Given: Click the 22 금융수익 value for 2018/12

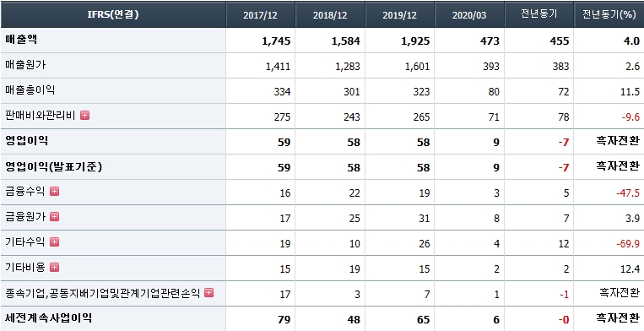Looking at the screenshot, I should 354,193.
